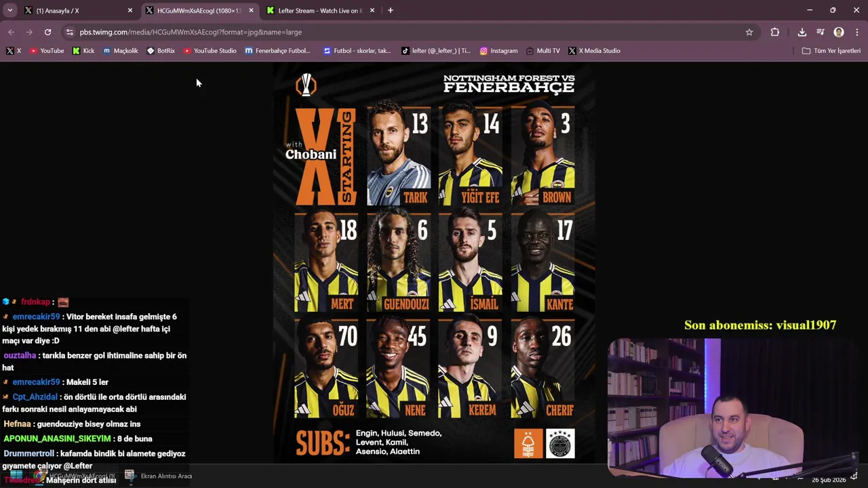Open the Futbol - skorlar bookmark

click(357, 51)
